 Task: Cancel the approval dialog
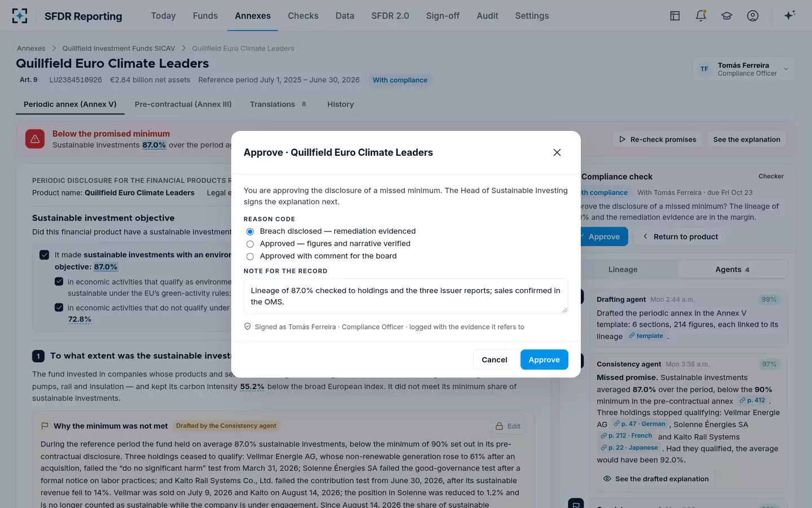(x=495, y=360)
